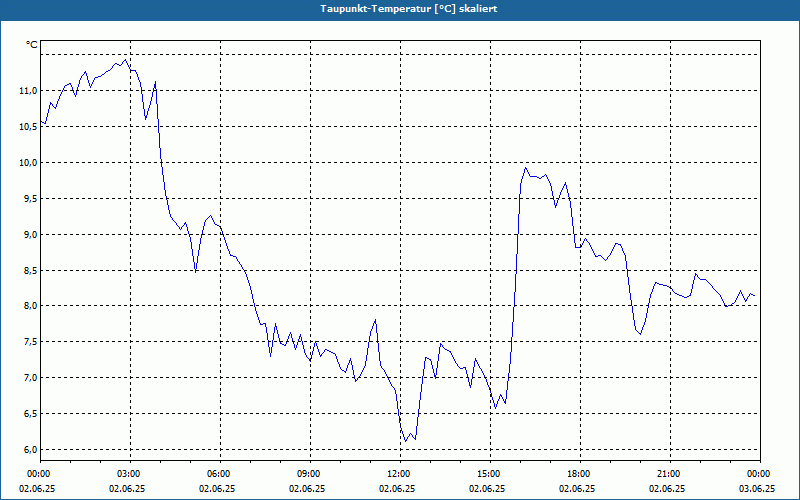Pick the 8,5 y-axis label
800x500 pixels.
[x=31, y=270]
